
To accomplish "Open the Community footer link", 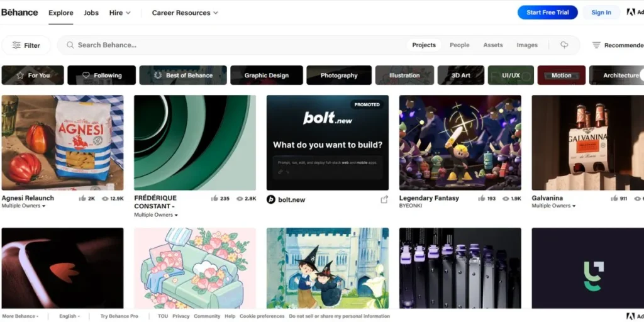I will click(207, 316).
